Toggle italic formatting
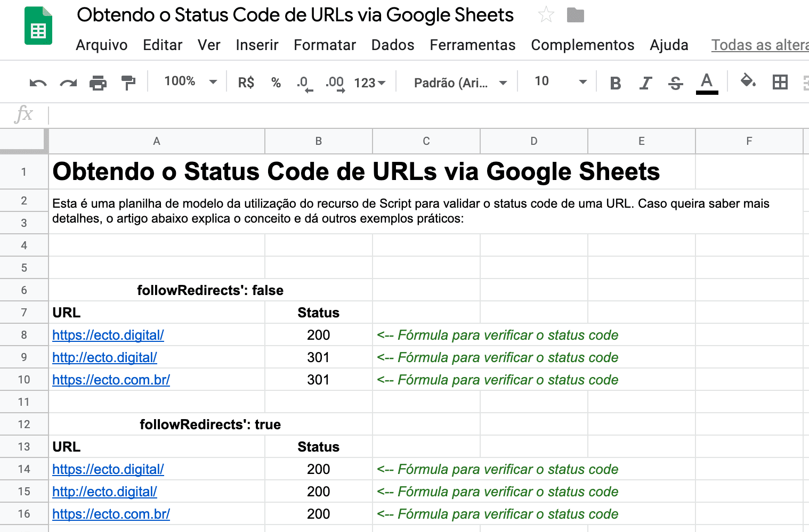The height and width of the screenshot is (532, 809). tap(645, 83)
